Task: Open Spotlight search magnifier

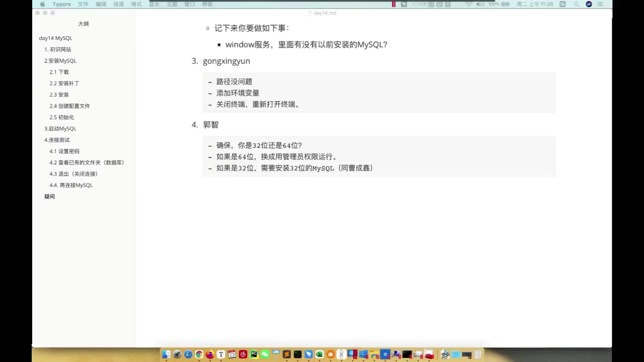Action: click(577, 4)
